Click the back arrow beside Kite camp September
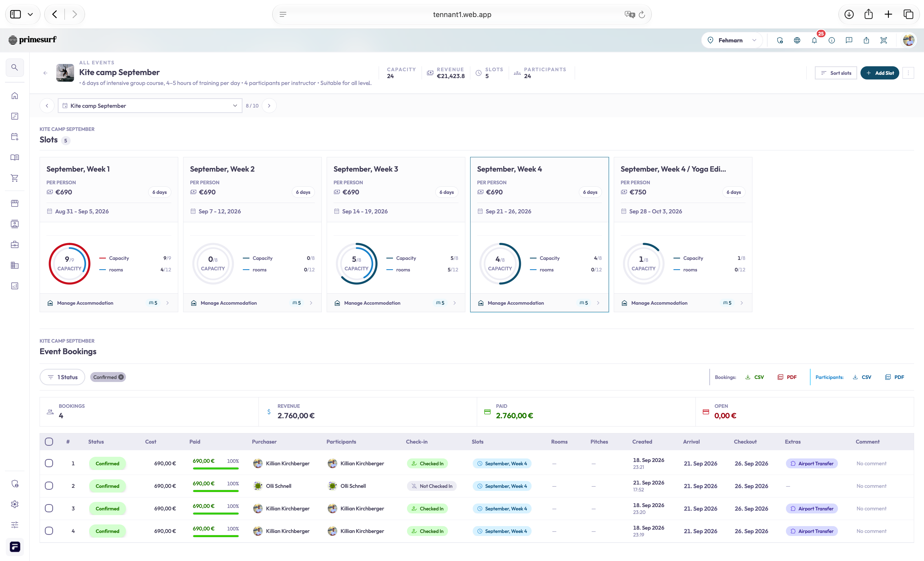Viewport: 924px width, 561px height. click(45, 73)
